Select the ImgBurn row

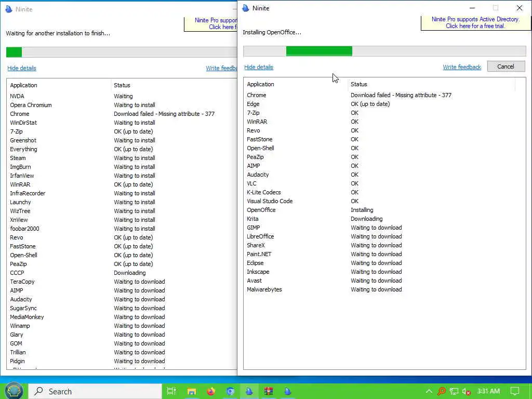122,167
